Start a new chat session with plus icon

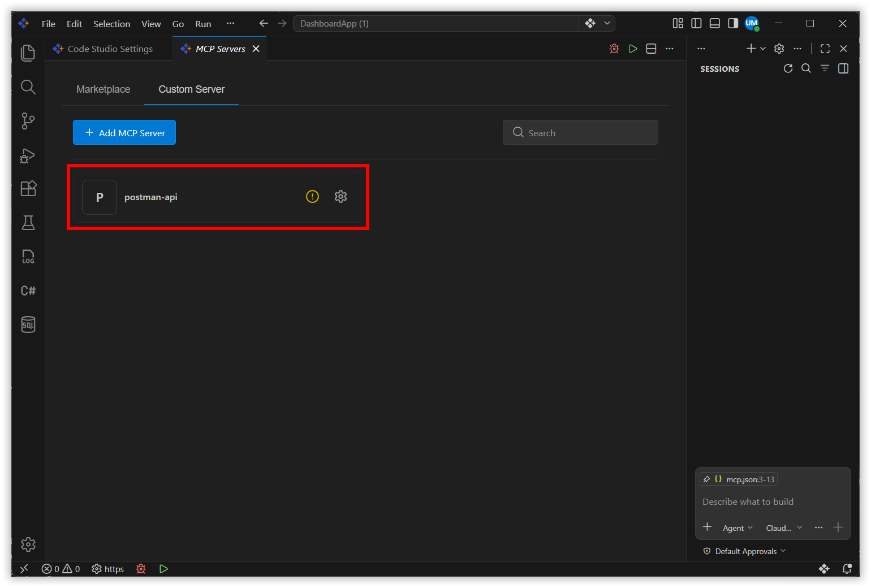751,49
